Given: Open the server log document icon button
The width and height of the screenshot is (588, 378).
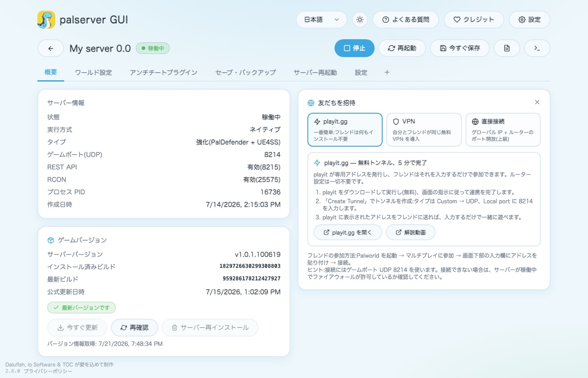Looking at the screenshot, I should pyautogui.click(x=507, y=48).
